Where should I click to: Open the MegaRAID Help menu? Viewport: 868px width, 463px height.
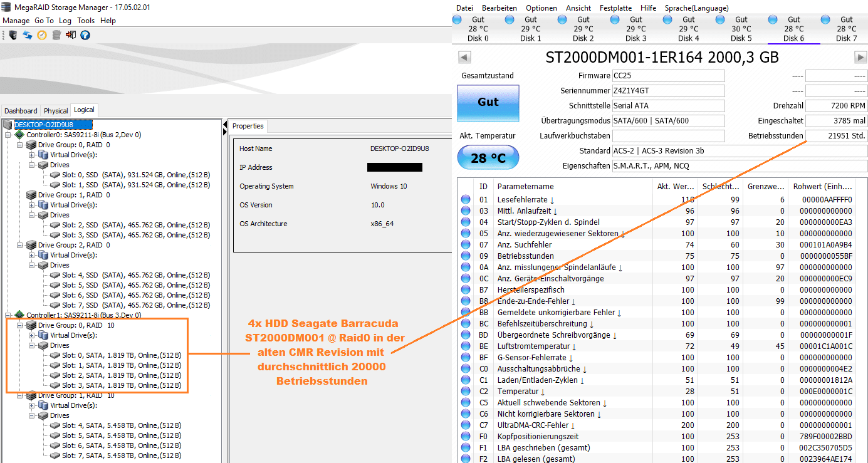click(108, 21)
